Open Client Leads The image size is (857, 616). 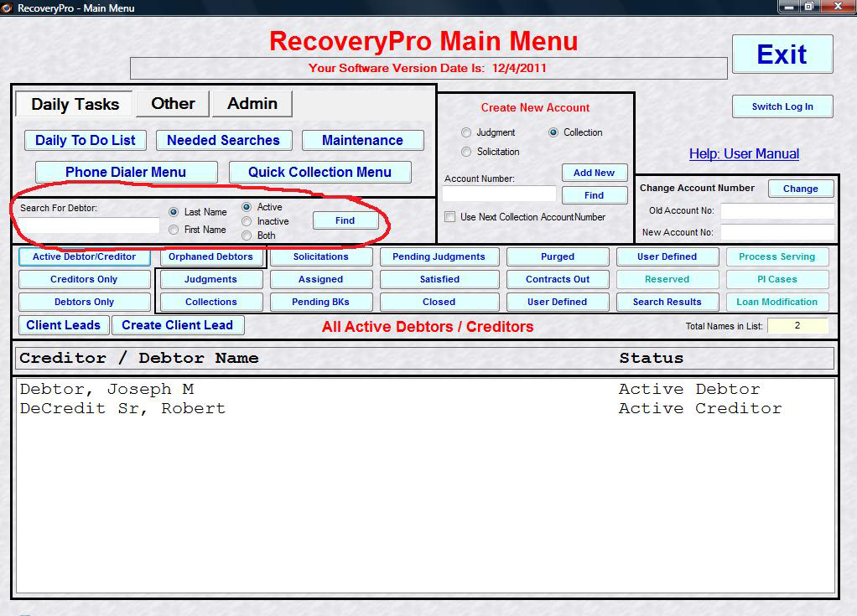[x=64, y=325]
